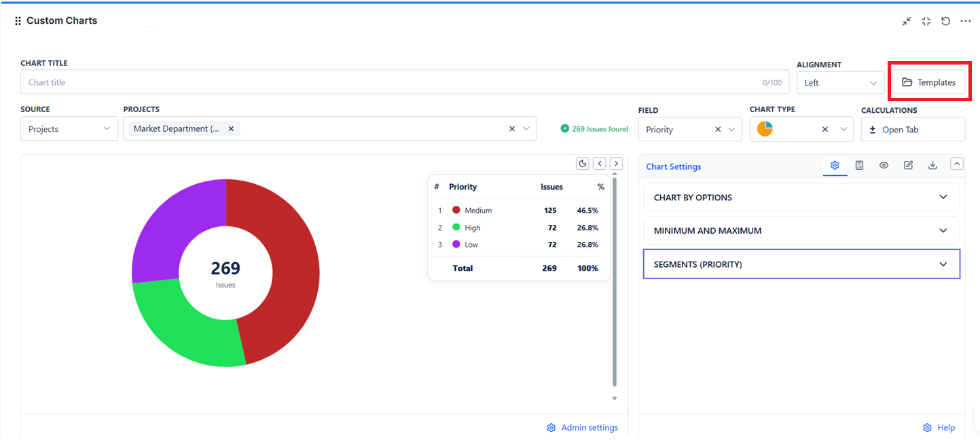Click the green check icon by Issues found
Viewport: 980px width, 447px height.
[564, 128]
